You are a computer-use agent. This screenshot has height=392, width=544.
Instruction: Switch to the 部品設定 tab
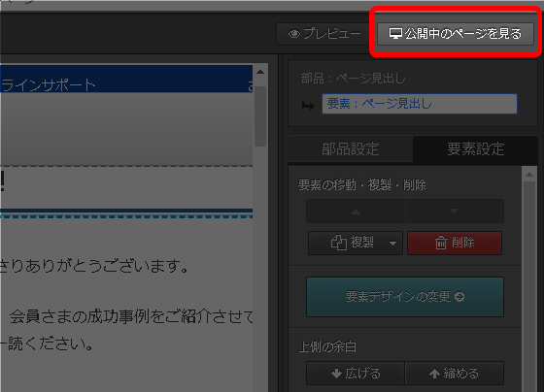point(351,149)
